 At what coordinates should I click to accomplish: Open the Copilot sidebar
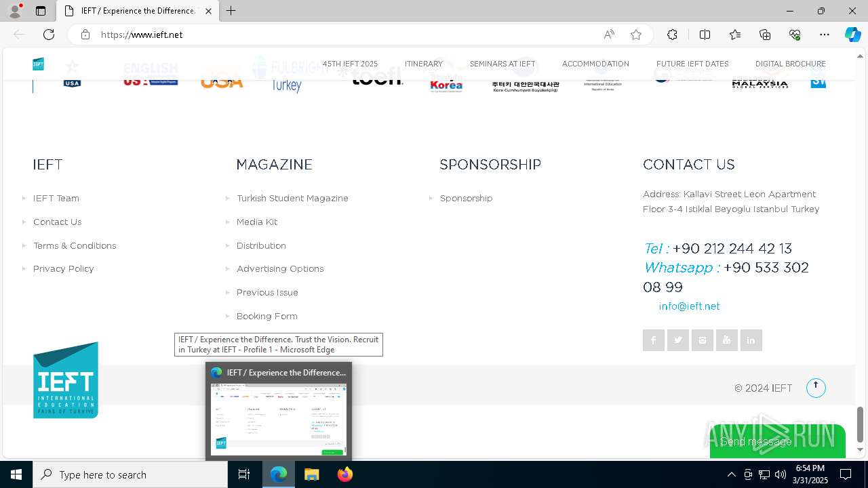[852, 35]
